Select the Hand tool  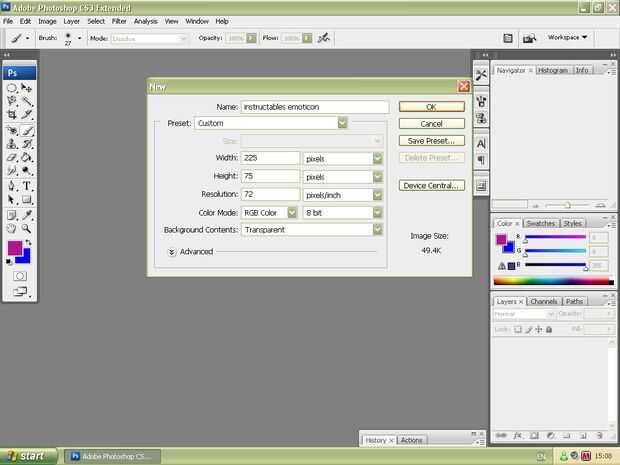tap(12, 229)
